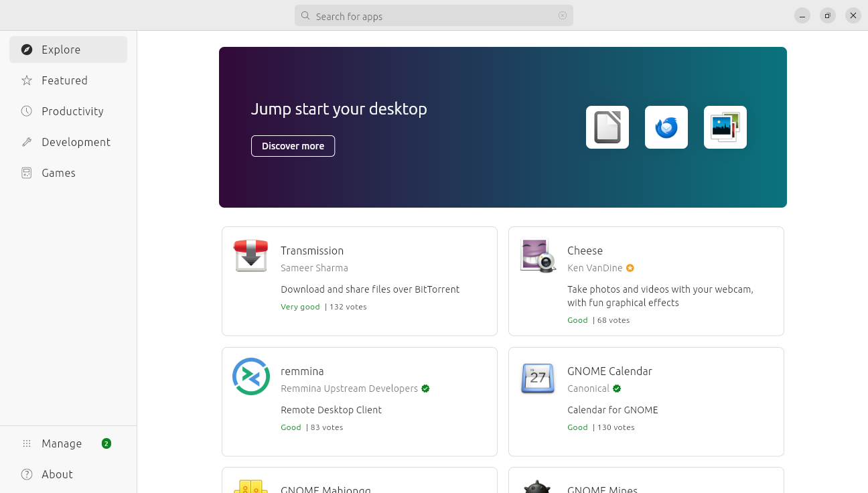868x493 pixels.
Task: Open the Shotwell photos icon in banner
Action: click(x=725, y=127)
